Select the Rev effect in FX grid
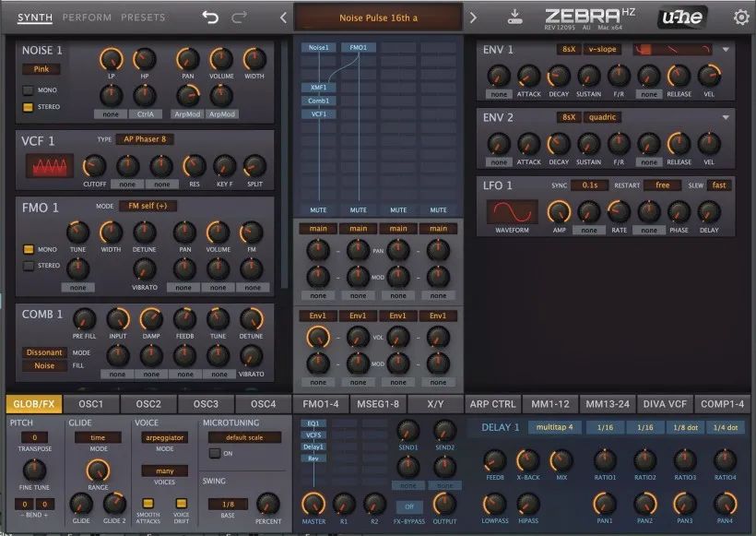 coord(313,459)
